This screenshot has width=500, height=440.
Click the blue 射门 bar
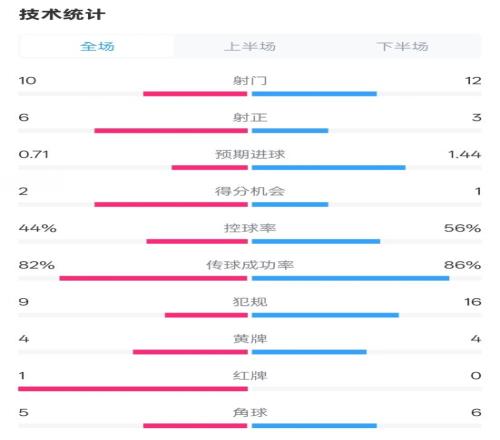click(314, 94)
